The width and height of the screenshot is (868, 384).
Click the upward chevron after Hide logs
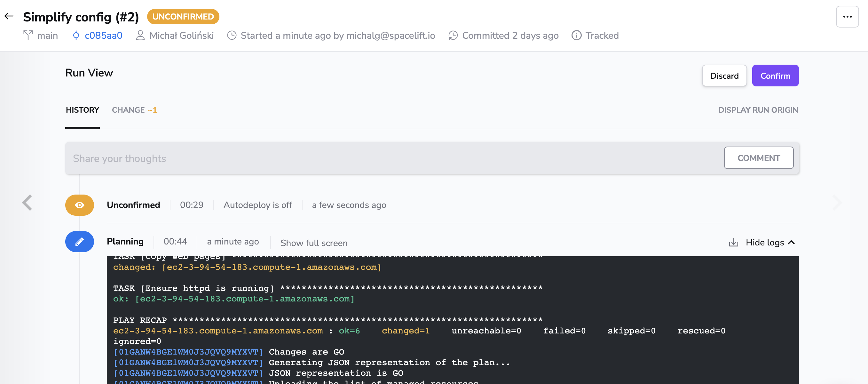tap(792, 242)
